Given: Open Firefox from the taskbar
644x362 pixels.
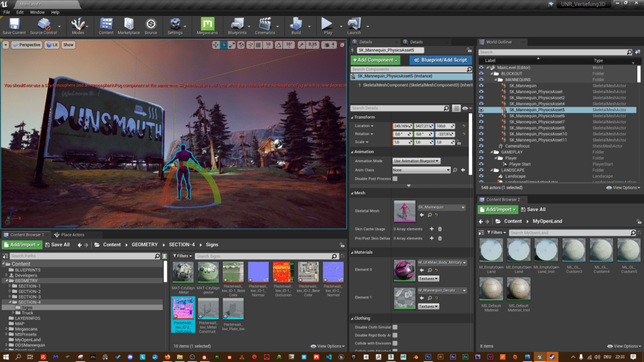Looking at the screenshot, I should point(167,357).
